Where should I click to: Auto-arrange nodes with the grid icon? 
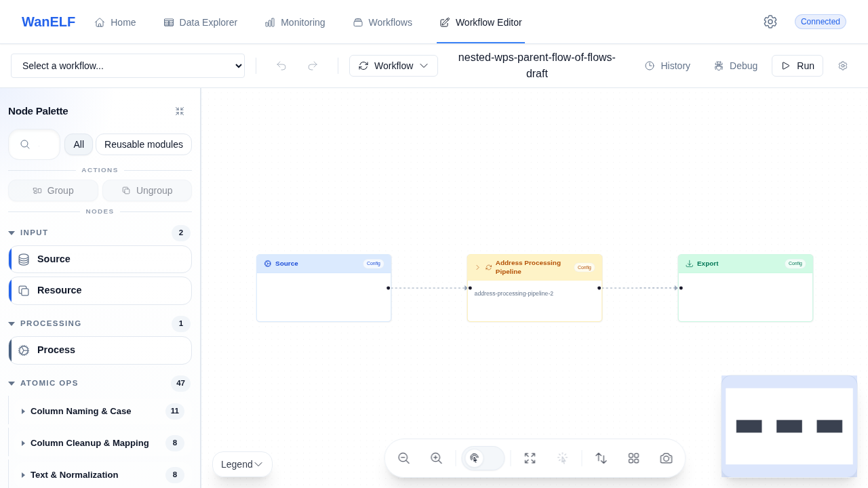click(x=633, y=458)
